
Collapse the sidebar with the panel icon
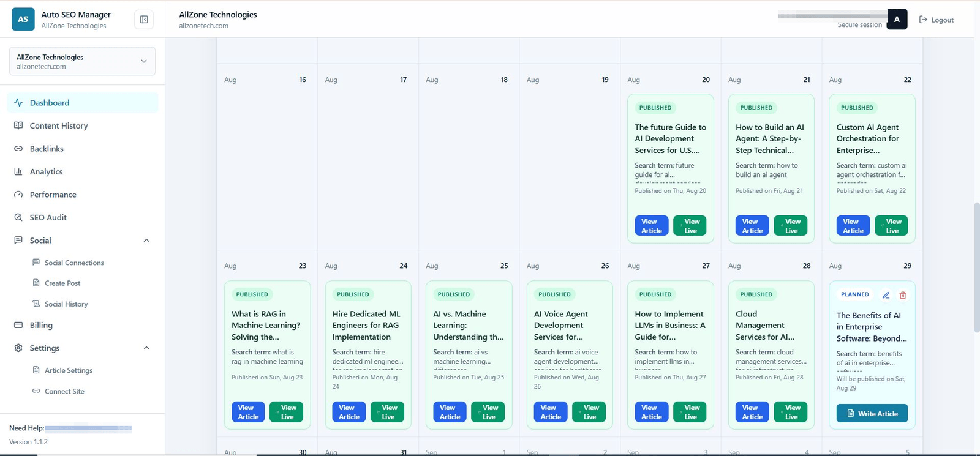[144, 20]
